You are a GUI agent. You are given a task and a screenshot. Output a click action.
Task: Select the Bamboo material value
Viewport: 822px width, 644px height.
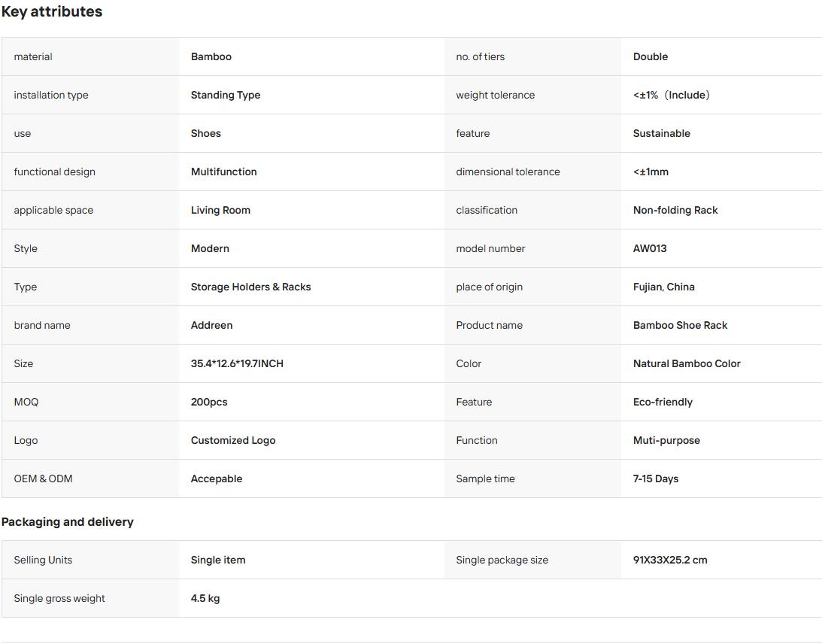[x=211, y=56]
